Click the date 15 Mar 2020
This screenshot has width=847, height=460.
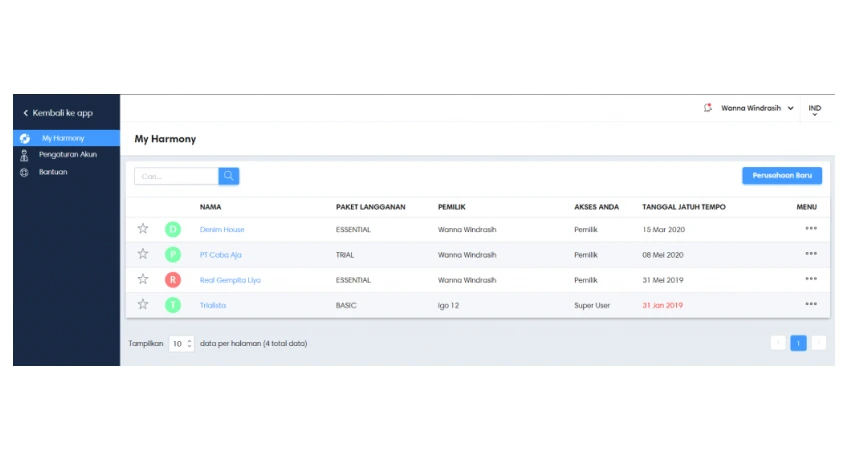[663, 229]
